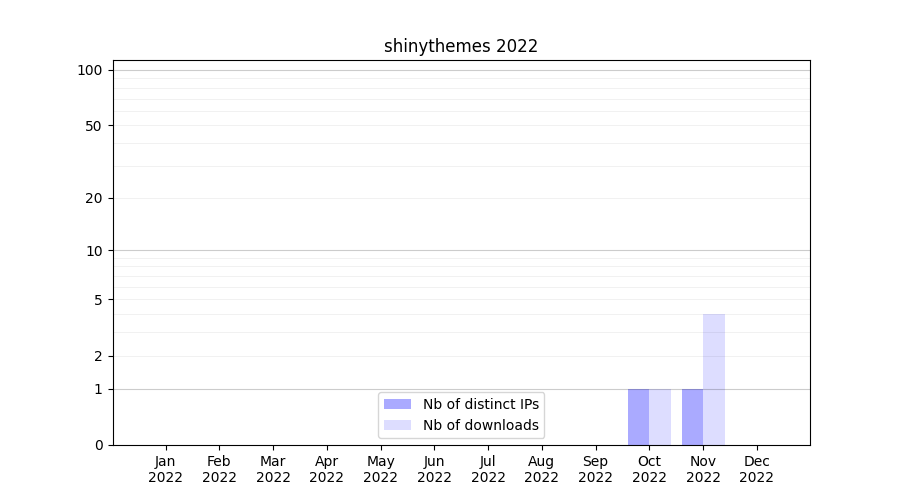Select the 'Nb of distinct IPs' legend label
900x500 pixels.
(x=481, y=404)
